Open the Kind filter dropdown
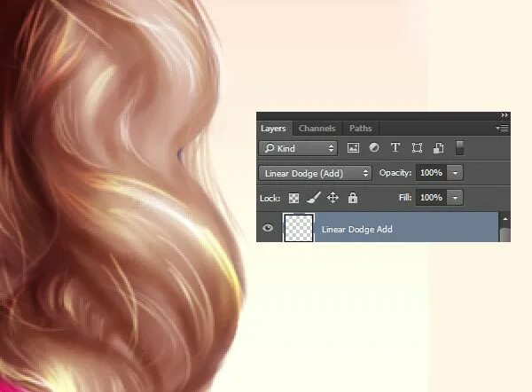The height and width of the screenshot is (392, 532). 298,148
